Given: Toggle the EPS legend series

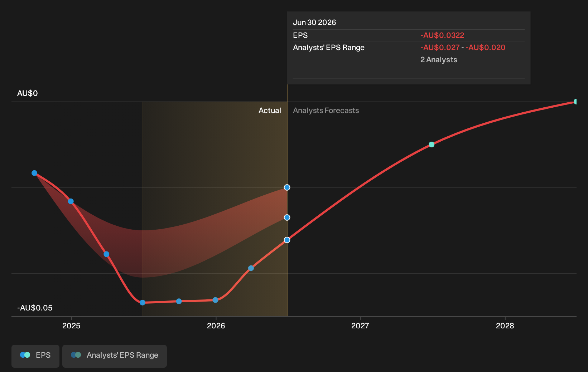Looking at the screenshot, I should pyautogui.click(x=35, y=356).
